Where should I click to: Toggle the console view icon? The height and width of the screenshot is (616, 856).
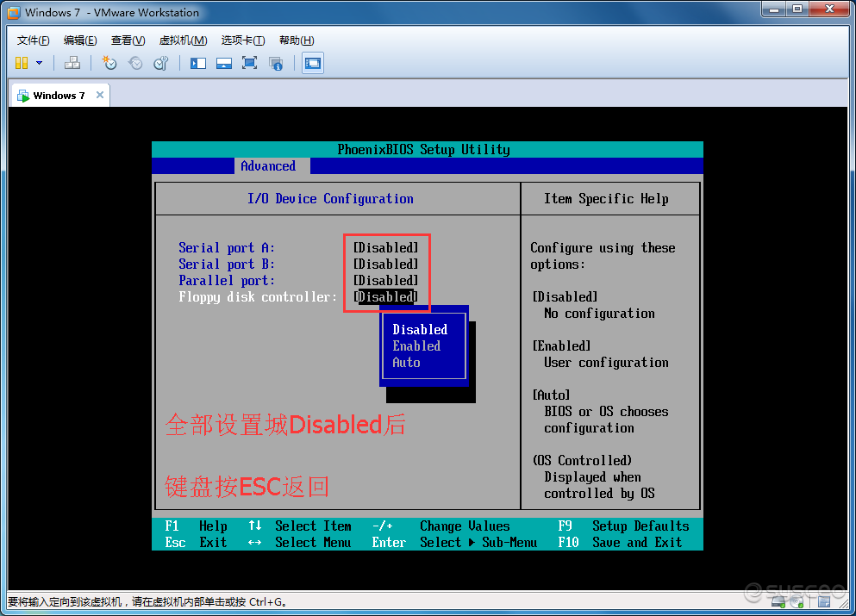(313, 63)
